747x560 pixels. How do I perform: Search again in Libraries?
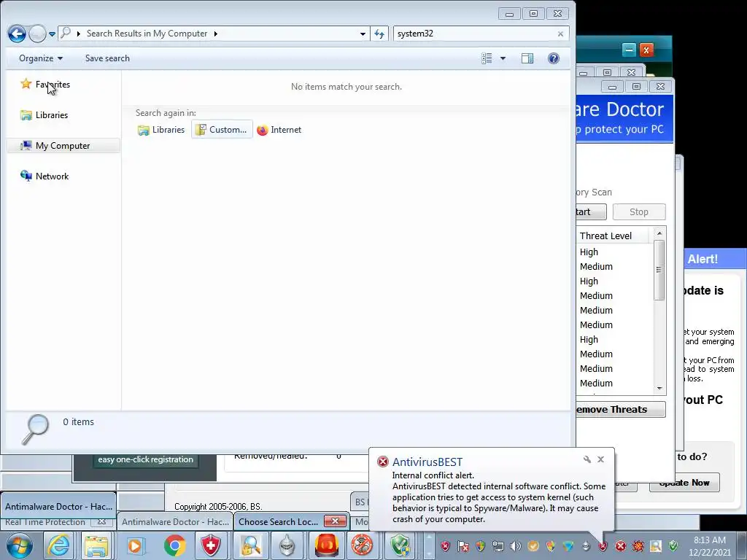tap(161, 130)
